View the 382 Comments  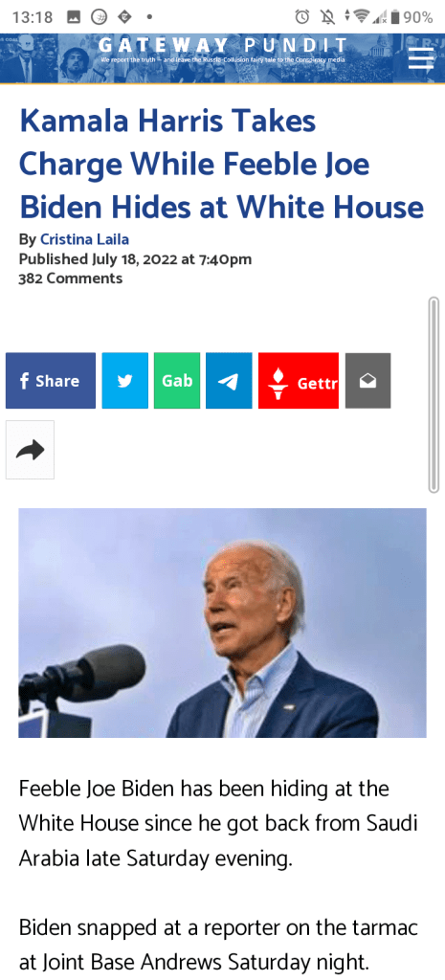(x=71, y=278)
